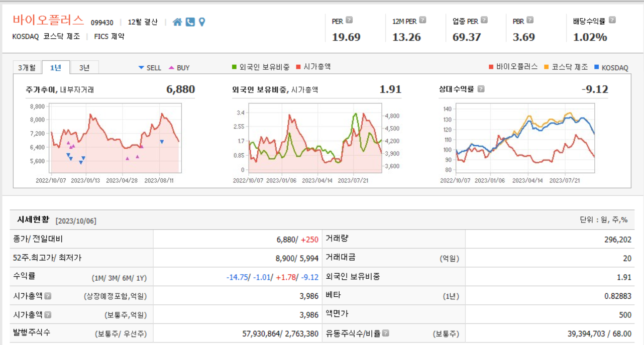Viewport: 644px width, 345px height.
Task: Select the stock code 099430
Action: click(102, 23)
